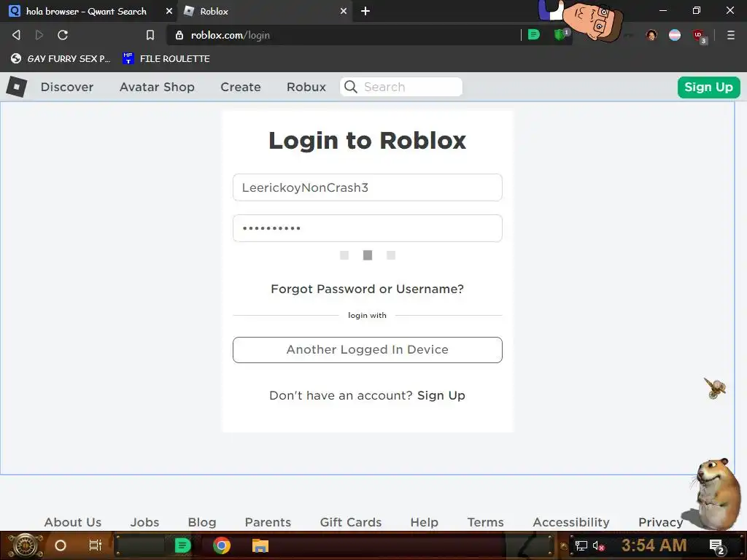This screenshot has height=560, width=747.
Task: Click in the Roblox Search field
Action: [401, 87]
